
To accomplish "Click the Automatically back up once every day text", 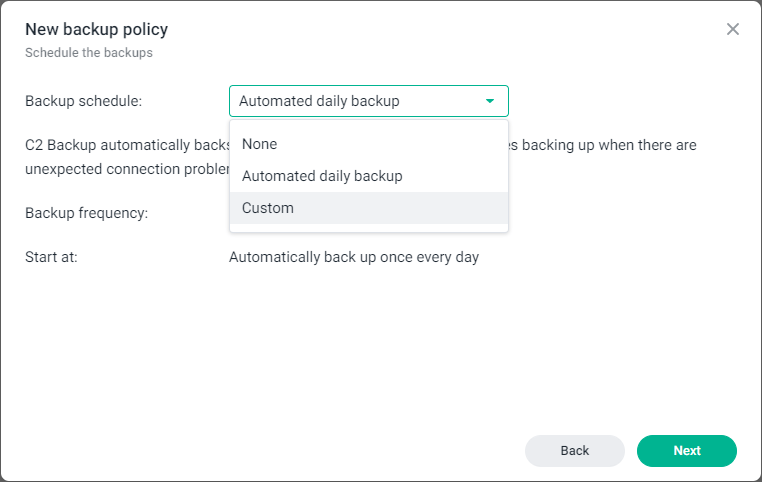I will tap(354, 257).
